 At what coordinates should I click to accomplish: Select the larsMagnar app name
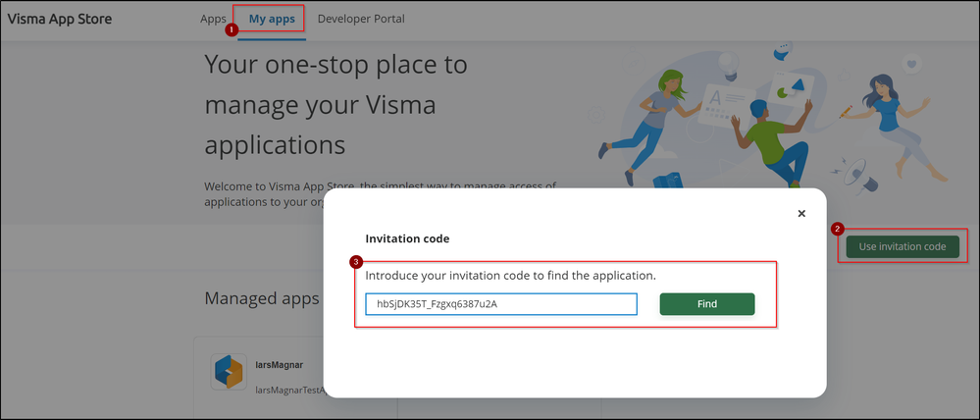280,364
